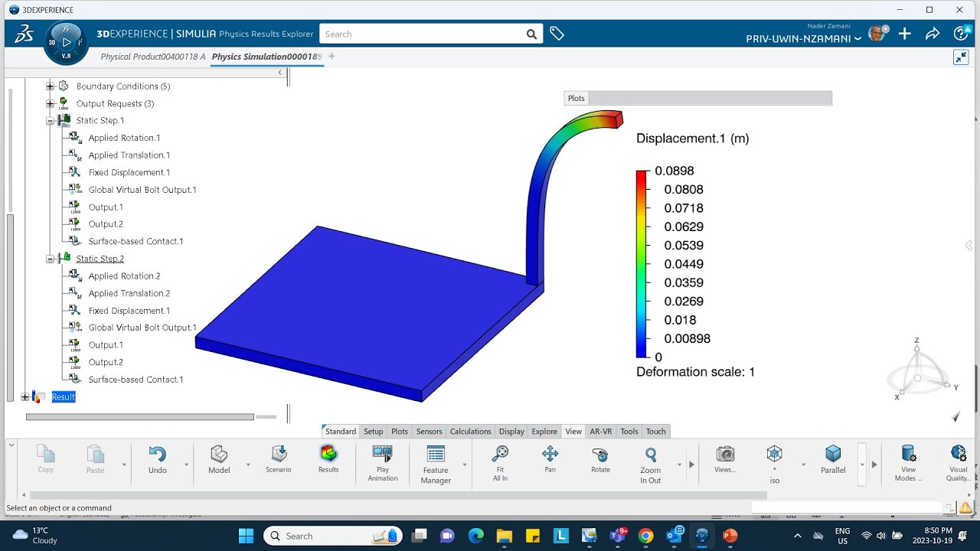This screenshot has height=551, width=980.
Task: Open the Scenario tool
Action: point(279,460)
